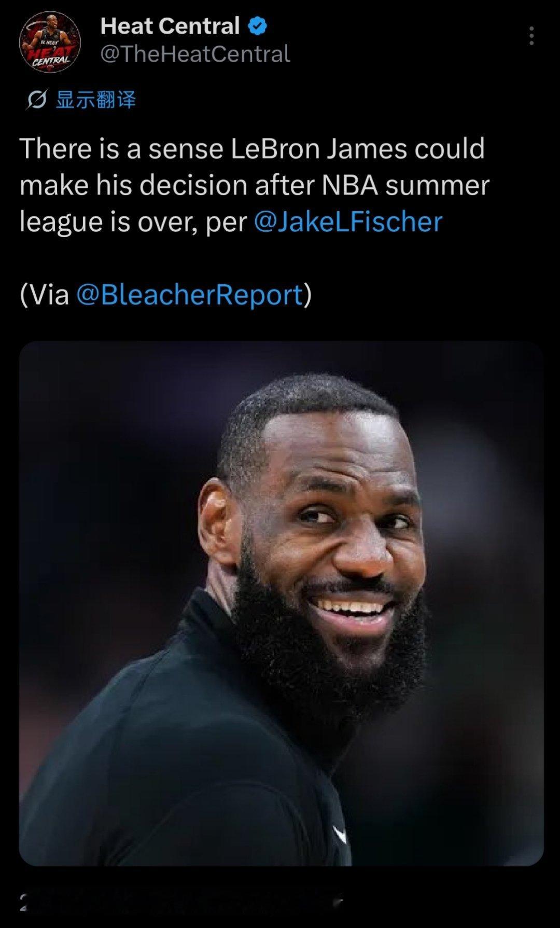Screen dimensions: 560x928
Task: Open the Heat Central display name
Action: point(170,26)
